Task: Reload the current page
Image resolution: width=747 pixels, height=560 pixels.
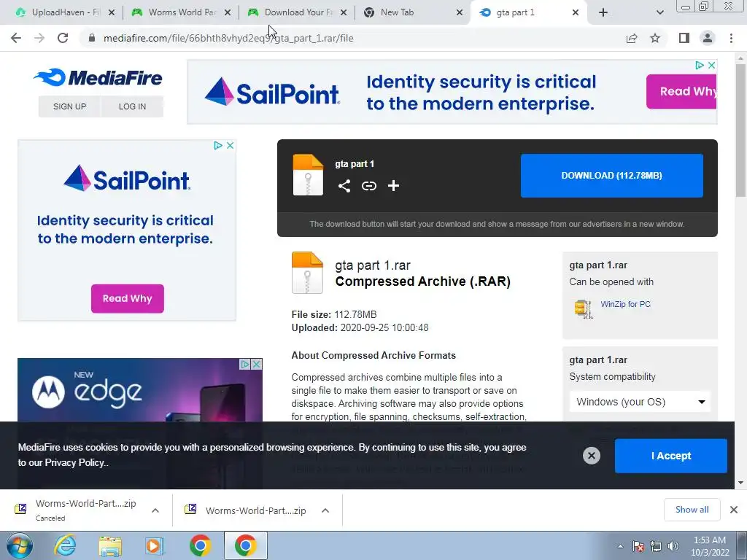Action: point(63,38)
